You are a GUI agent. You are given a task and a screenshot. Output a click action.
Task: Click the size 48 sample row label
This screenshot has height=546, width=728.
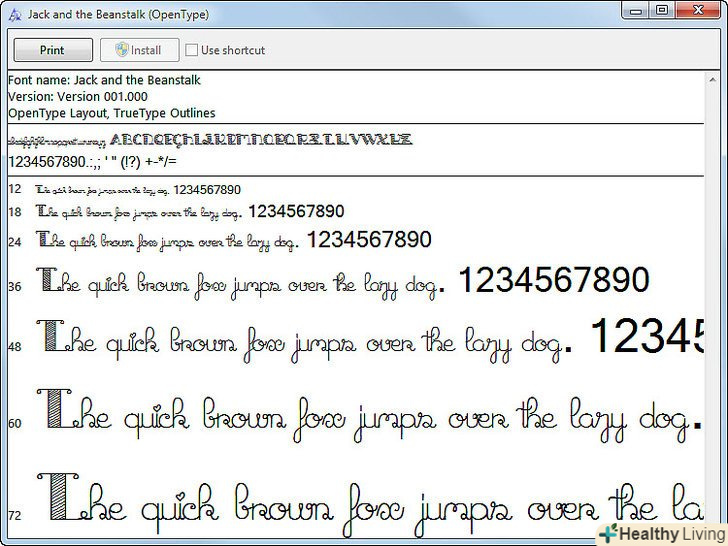15,347
